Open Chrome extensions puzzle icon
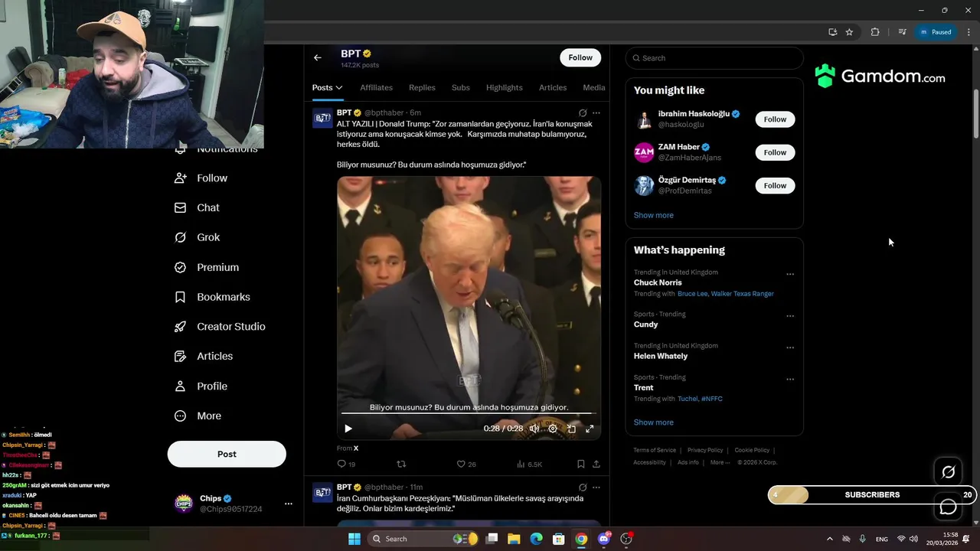Viewport: 980px width, 551px height. click(875, 32)
